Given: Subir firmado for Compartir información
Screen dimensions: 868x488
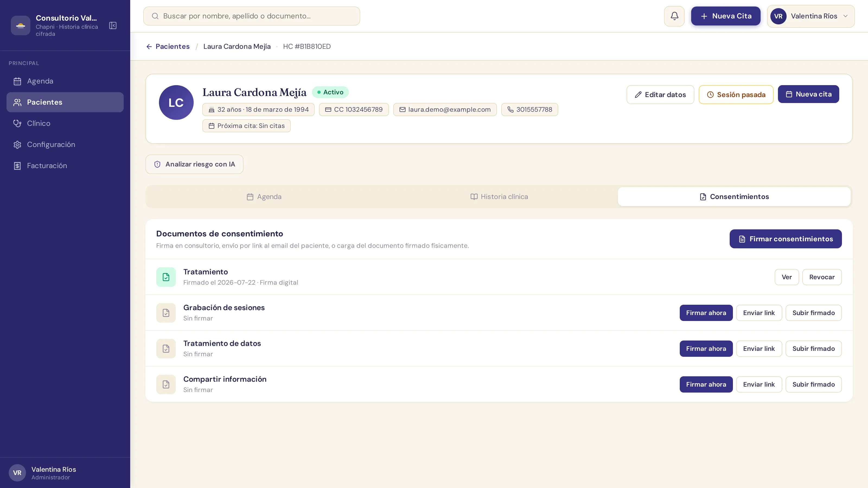Looking at the screenshot, I should (813, 384).
